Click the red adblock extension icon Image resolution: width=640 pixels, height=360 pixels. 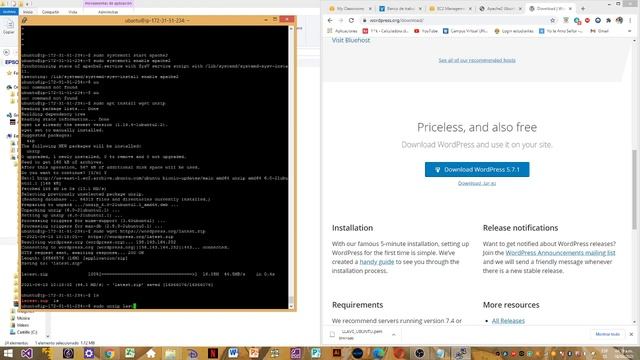(x=587, y=20)
